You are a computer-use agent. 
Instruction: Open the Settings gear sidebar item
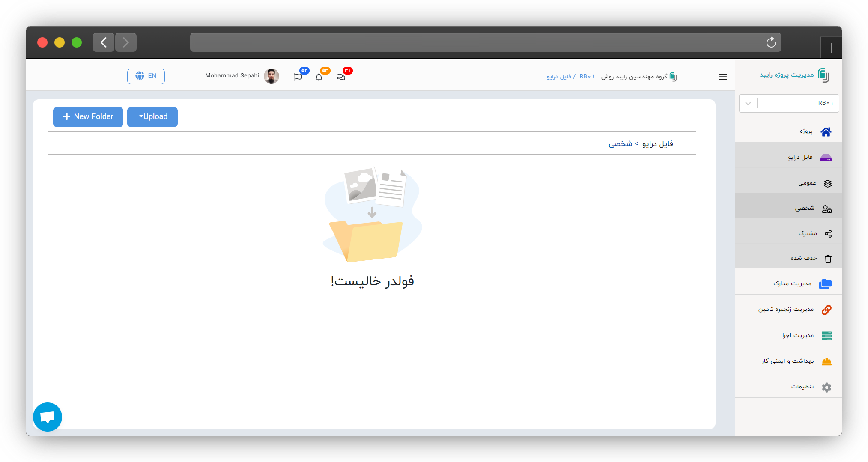click(x=789, y=387)
